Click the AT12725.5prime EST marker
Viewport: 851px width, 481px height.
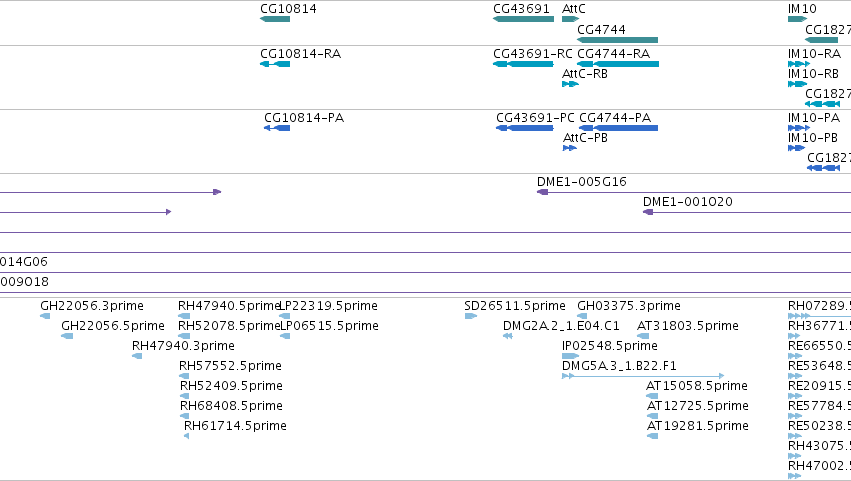tap(652, 416)
